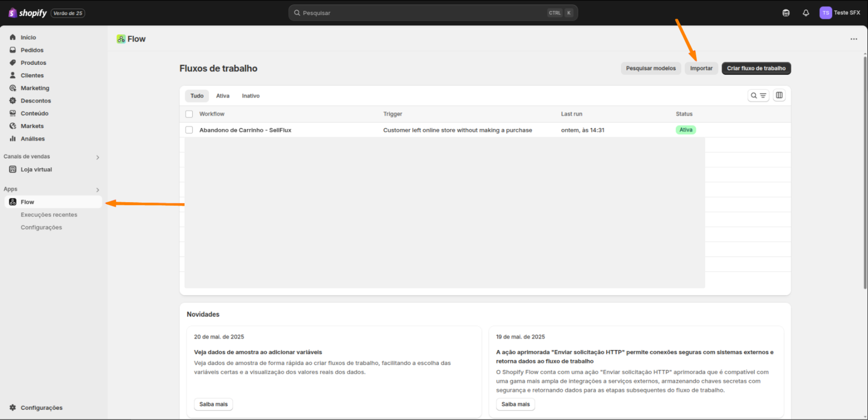Open Conteúdo content icon in sidebar
Screen dimensions: 868x420
(x=13, y=113)
